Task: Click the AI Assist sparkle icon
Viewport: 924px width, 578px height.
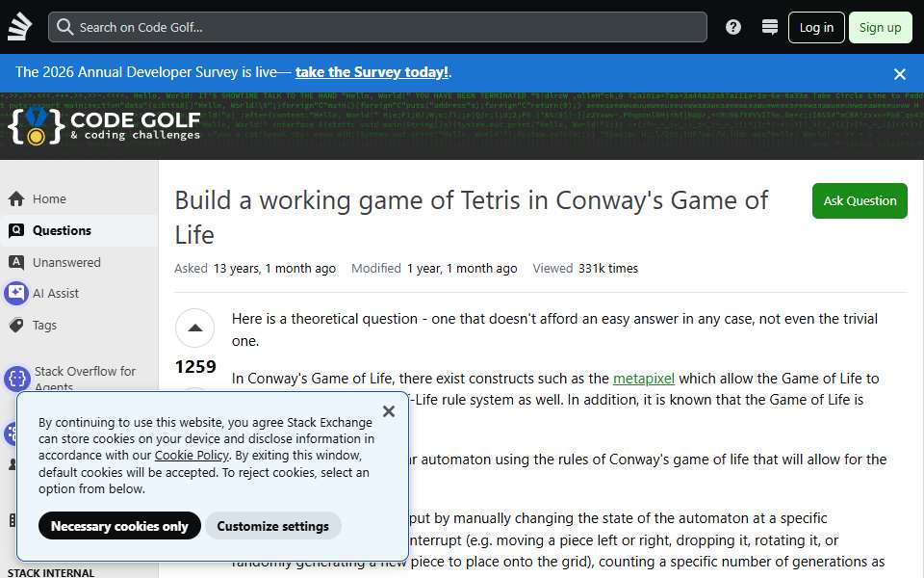Action: pos(16,293)
